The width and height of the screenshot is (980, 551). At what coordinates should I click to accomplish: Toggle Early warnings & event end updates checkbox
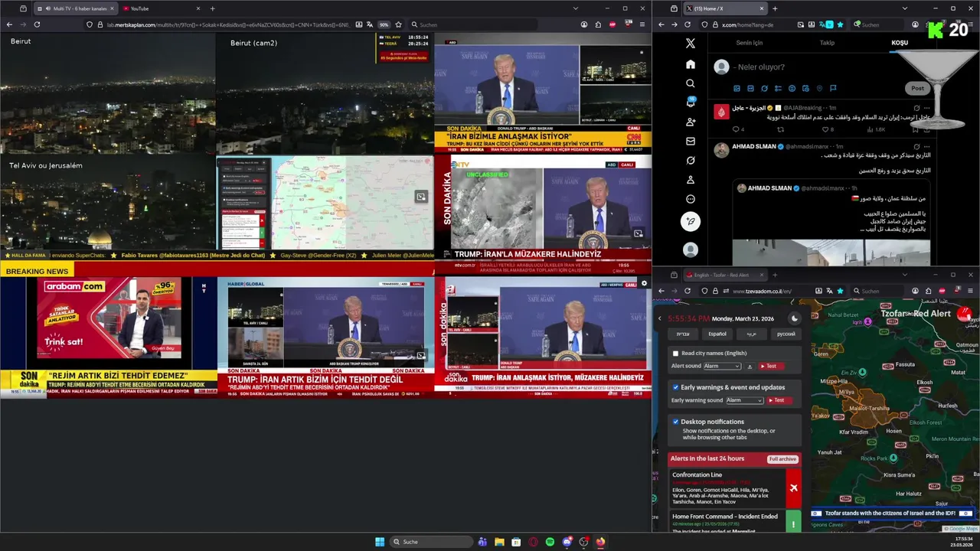675,387
